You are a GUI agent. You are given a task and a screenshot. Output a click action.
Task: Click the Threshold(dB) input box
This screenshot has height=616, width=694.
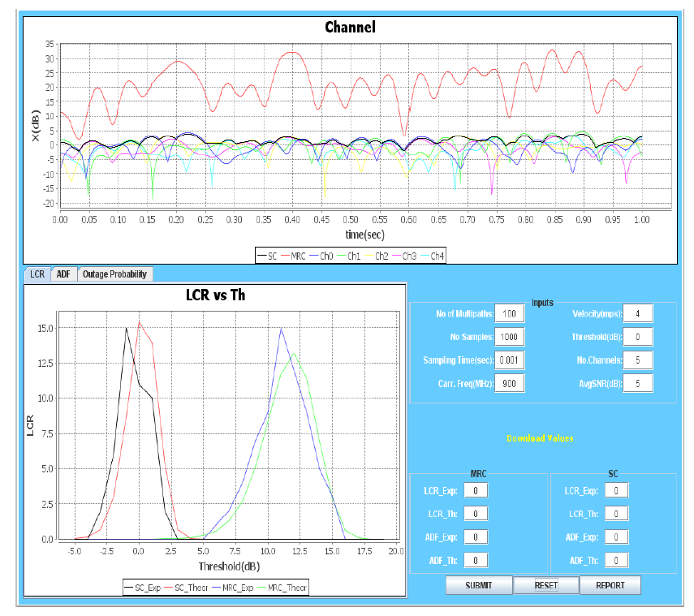[638, 337]
